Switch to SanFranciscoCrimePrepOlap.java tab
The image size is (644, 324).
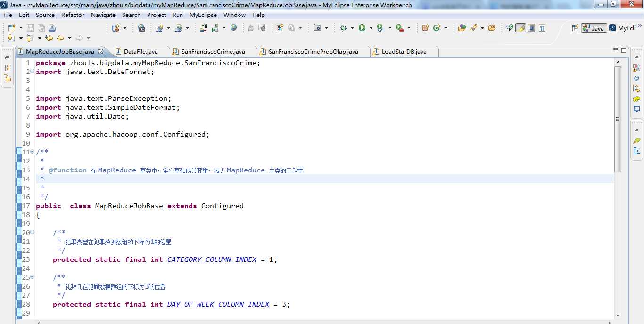coord(313,51)
